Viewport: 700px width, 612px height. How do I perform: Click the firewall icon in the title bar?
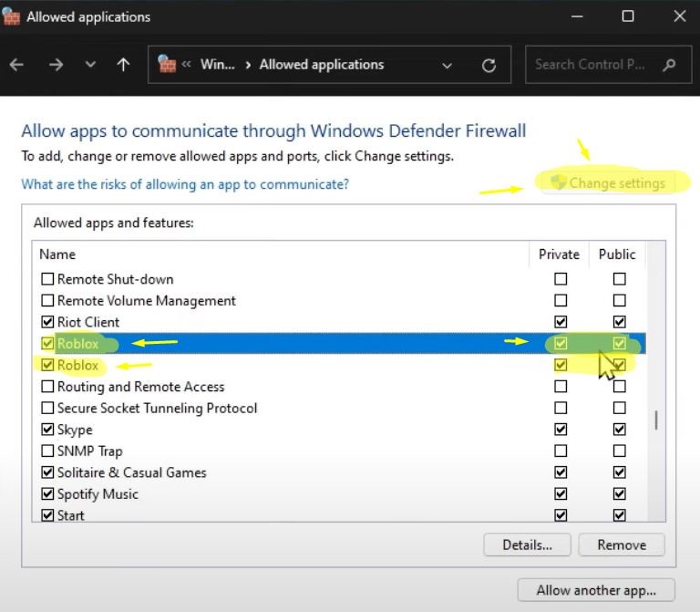[x=11, y=16]
